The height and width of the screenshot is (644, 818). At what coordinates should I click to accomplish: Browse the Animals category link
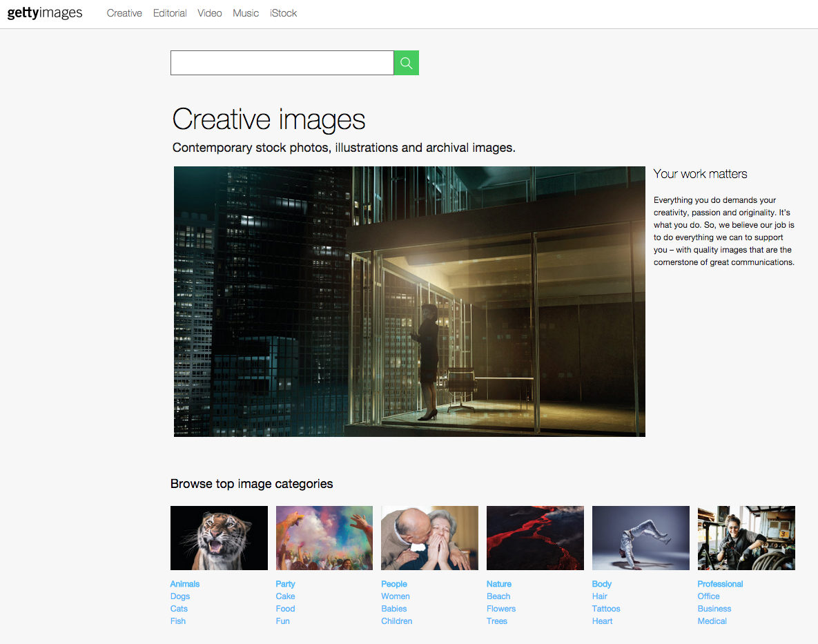pyautogui.click(x=185, y=584)
